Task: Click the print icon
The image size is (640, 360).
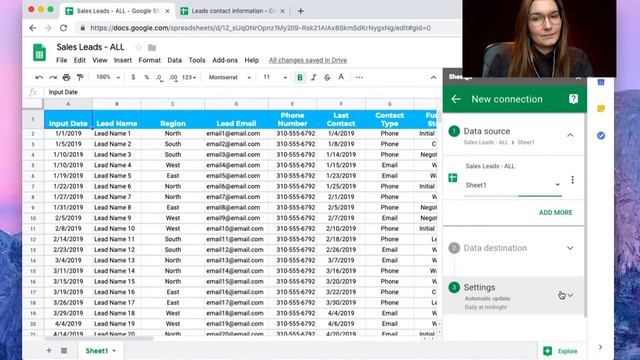Action: (x=67, y=77)
